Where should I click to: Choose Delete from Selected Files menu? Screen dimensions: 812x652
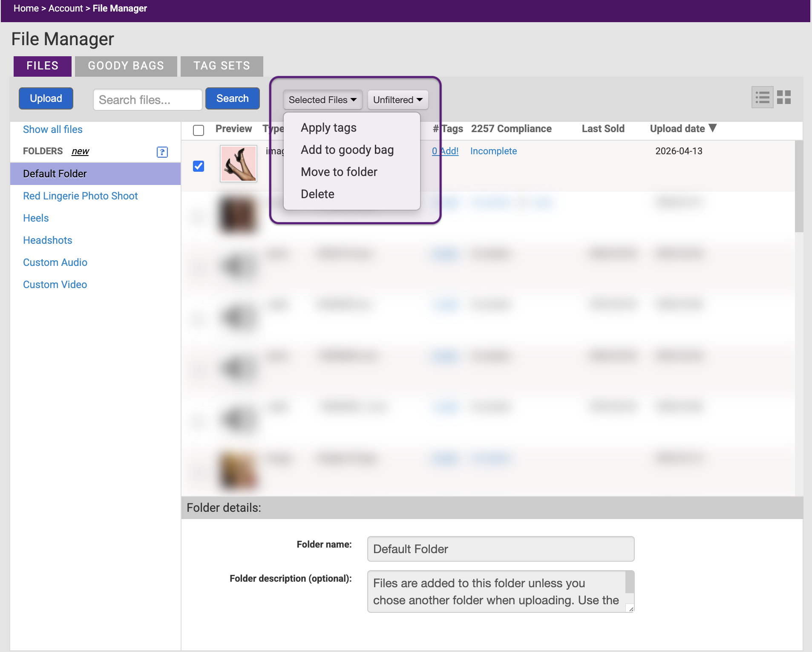coord(317,194)
